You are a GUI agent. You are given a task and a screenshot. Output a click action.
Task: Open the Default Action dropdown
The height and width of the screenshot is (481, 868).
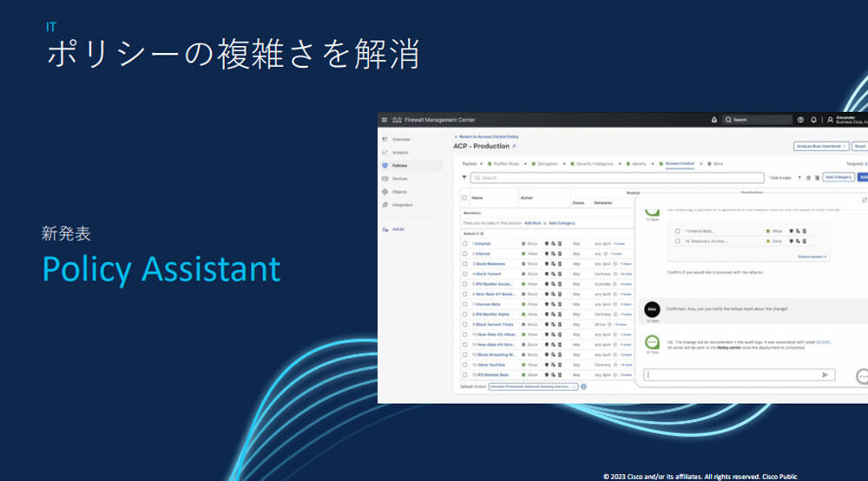(x=533, y=387)
